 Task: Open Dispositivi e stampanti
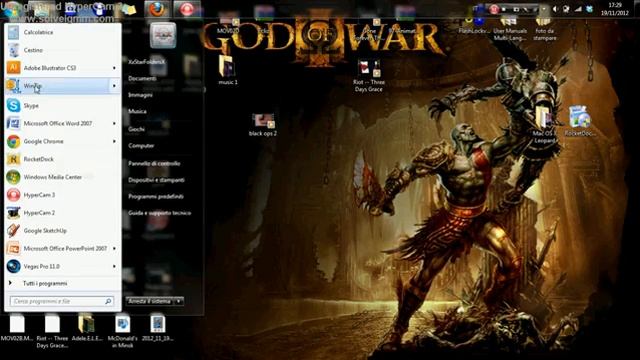pyautogui.click(x=156, y=180)
